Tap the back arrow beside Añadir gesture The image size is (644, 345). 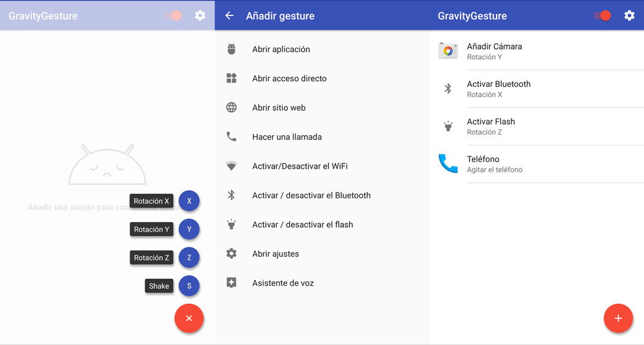coord(229,15)
